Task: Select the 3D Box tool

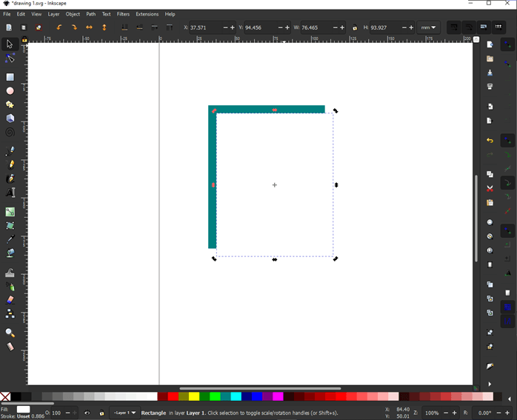Action: point(10,119)
